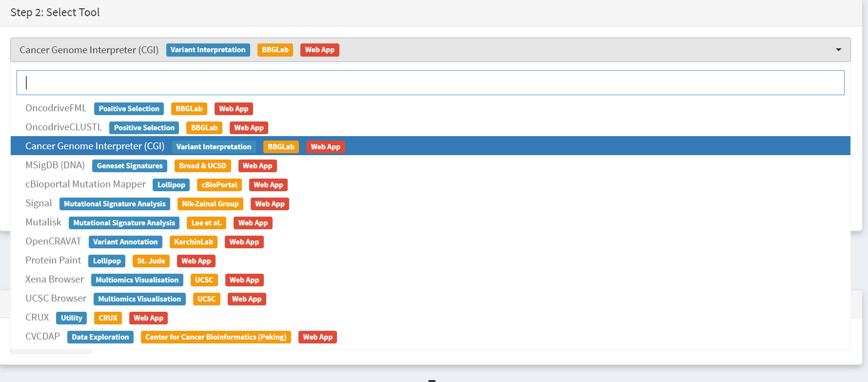The image size is (868, 382).
Task: Click UCSC badge on Xena Browser row
Action: coord(204,280)
